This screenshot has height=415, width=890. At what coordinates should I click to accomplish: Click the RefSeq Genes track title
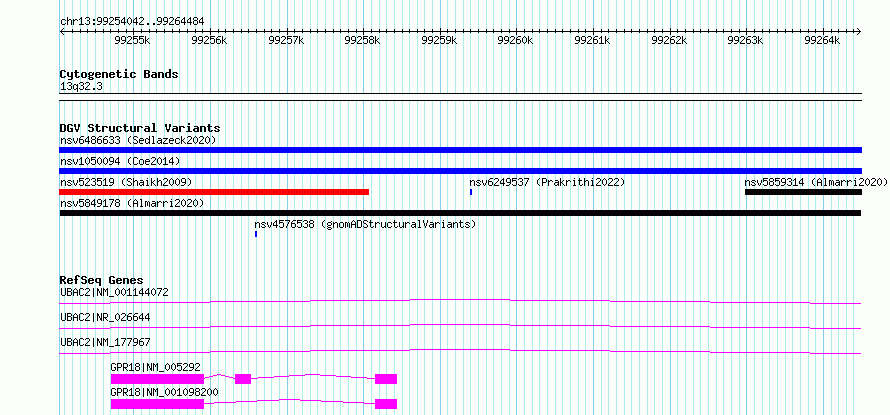pyautogui.click(x=101, y=280)
